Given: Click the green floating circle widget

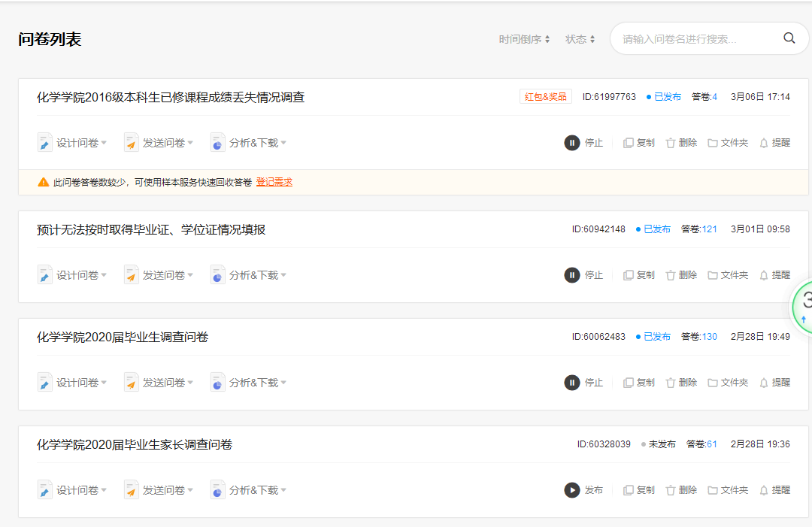Looking at the screenshot, I should pyautogui.click(x=803, y=304).
